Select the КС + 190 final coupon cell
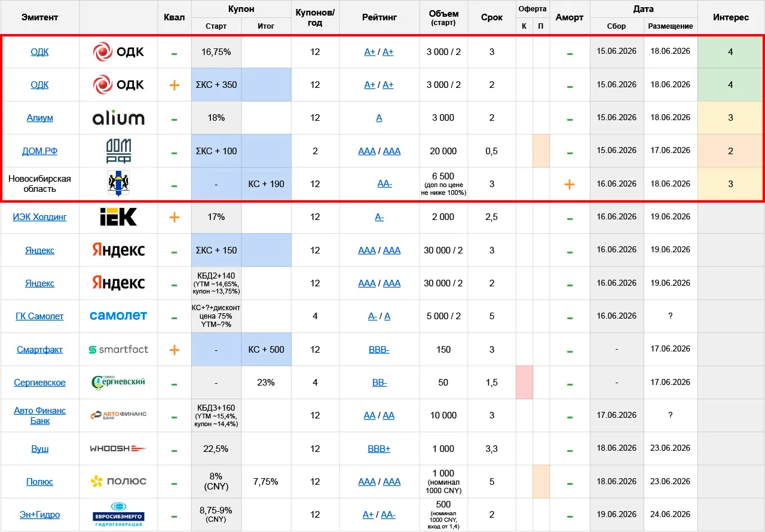Screen dimensions: 765x532 (266, 184)
